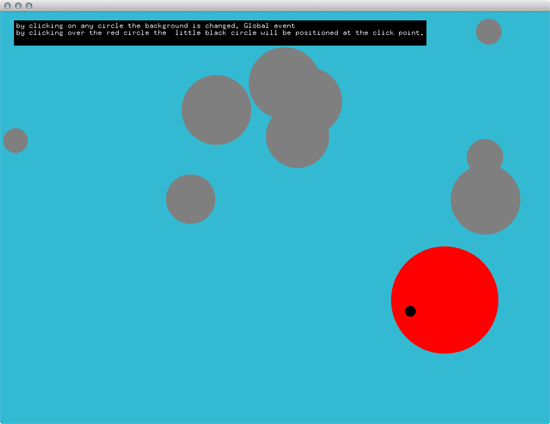The width and height of the screenshot is (550, 424).
Task: Click the small gray circle at the left window edge
Action: click(15, 141)
